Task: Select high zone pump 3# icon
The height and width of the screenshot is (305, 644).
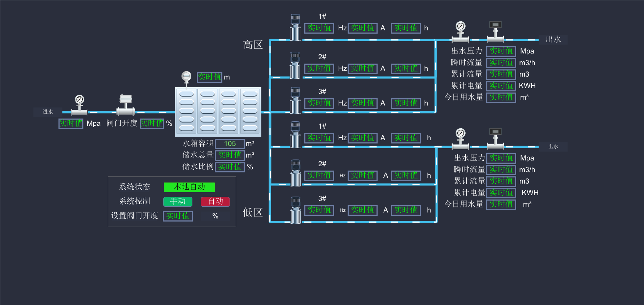Action: [x=295, y=100]
